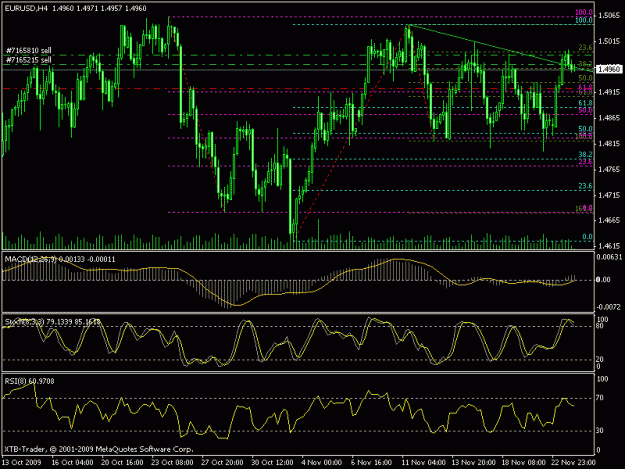This screenshot has width=625, height=469.
Task: Select the #7165215 sell order label
Action: coord(29,60)
